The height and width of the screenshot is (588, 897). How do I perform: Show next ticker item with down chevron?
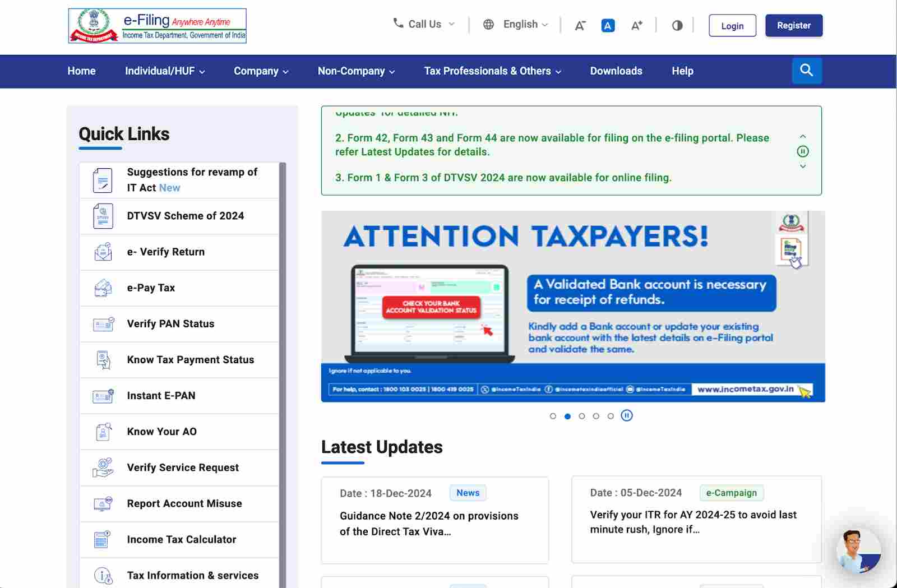tap(803, 166)
